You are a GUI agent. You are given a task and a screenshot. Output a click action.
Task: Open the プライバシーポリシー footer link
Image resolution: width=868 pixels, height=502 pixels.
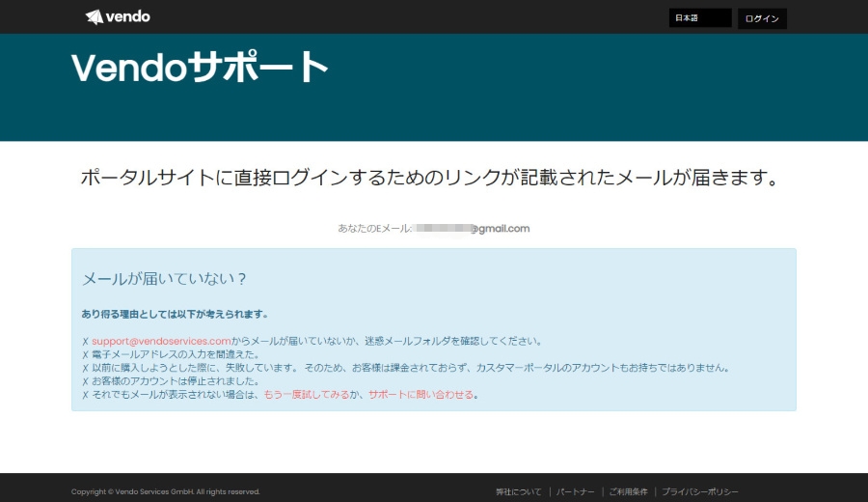(700, 491)
